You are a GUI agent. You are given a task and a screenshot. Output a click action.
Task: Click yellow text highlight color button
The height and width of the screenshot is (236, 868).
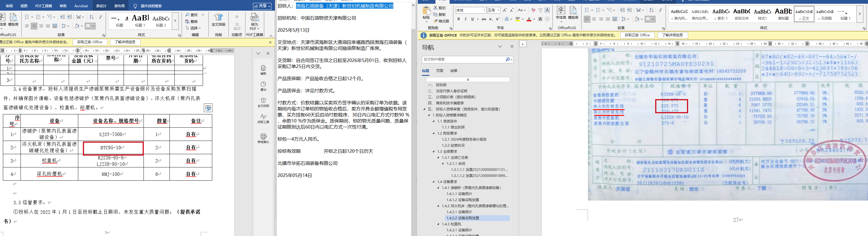click(x=517, y=19)
